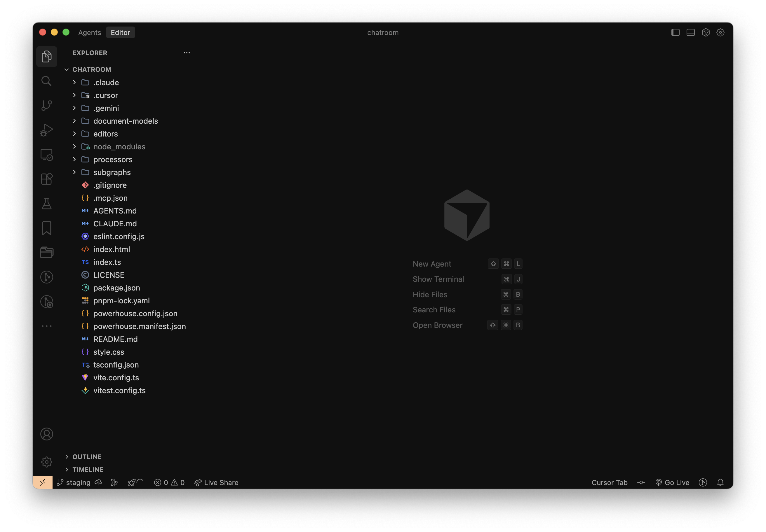Toggle the bottom panel visibility
766x532 pixels.
[691, 32]
